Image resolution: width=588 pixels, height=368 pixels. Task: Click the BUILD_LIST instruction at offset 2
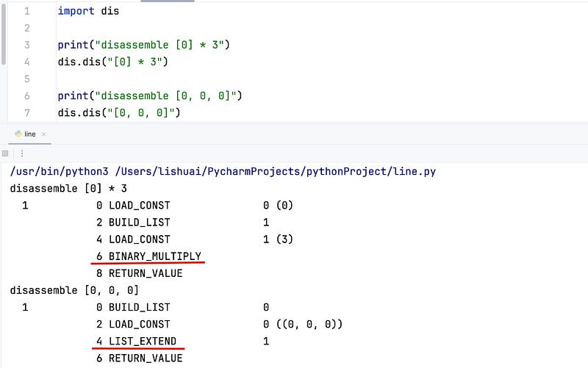[x=139, y=222]
